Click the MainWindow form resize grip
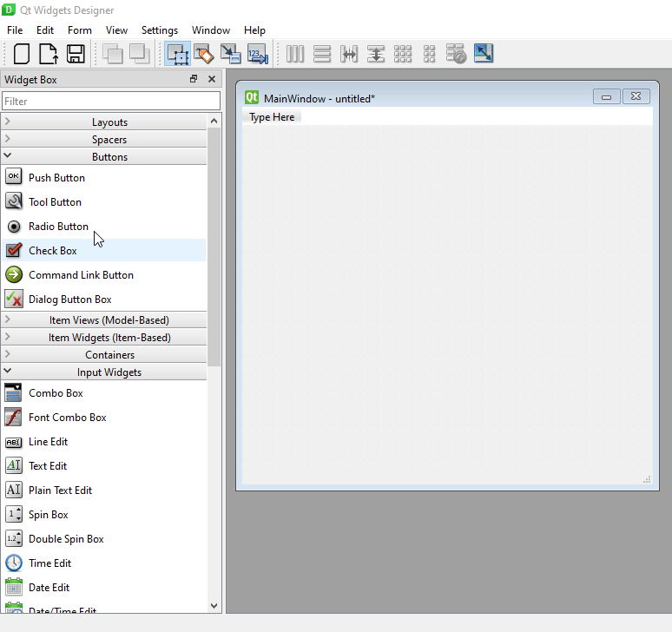The image size is (672, 632). (647, 479)
